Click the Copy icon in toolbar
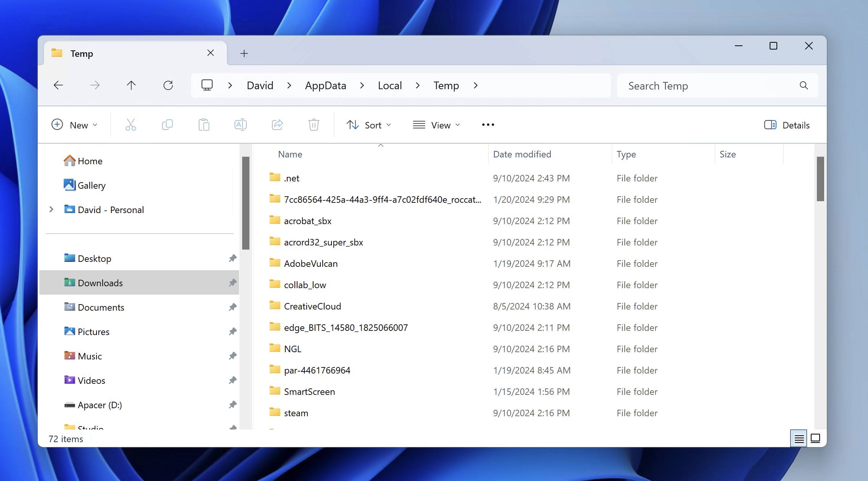 pos(167,125)
